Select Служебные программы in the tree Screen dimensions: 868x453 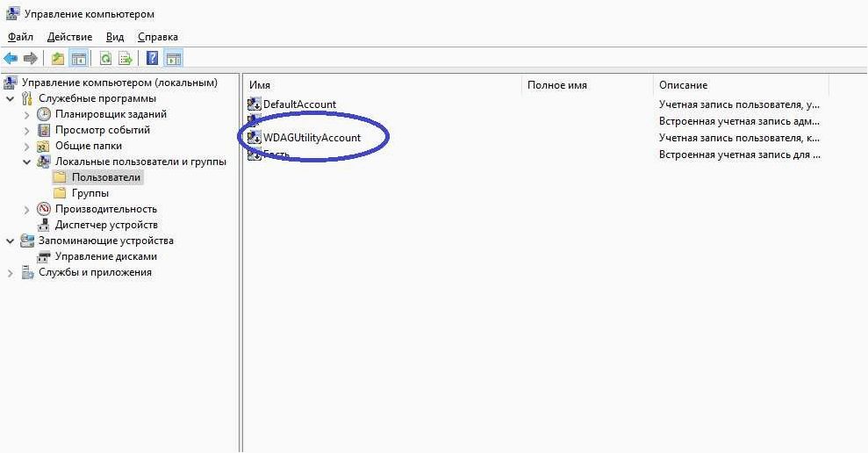click(x=97, y=98)
